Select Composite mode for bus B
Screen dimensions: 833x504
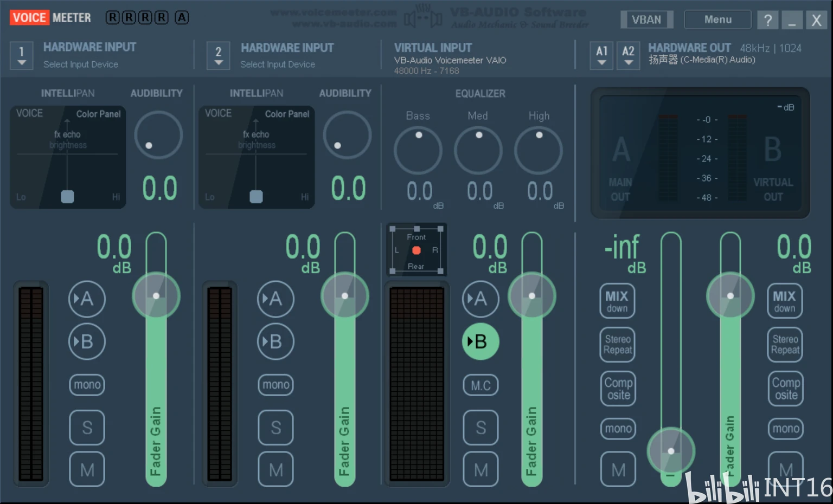786,389
